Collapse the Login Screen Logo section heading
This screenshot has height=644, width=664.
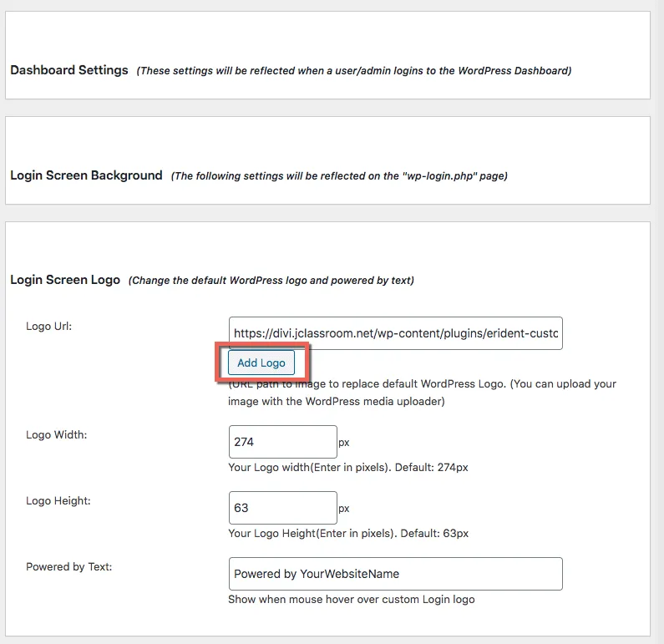tap(65, 280)
